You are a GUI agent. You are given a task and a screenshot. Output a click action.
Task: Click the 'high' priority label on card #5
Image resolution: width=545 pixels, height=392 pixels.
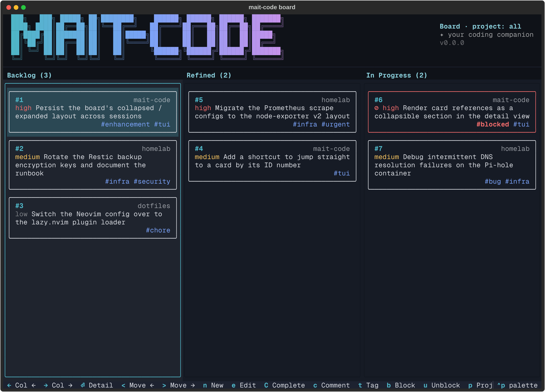pos(203,108)
